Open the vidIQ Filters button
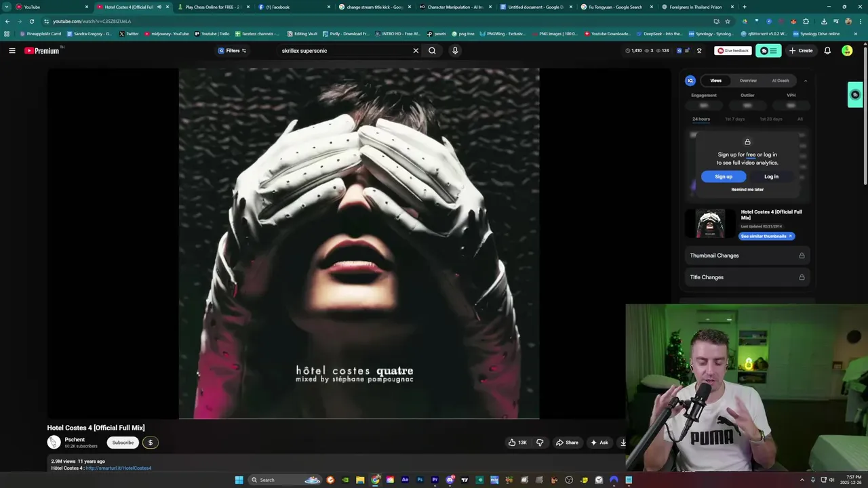The width and height of the screenshot is (868, 488). coord(232,51)
